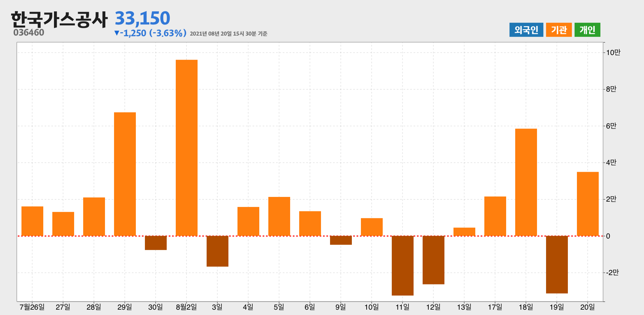Click the bar for 27일
The image size is (644, 315).
[x=63, y=224]
